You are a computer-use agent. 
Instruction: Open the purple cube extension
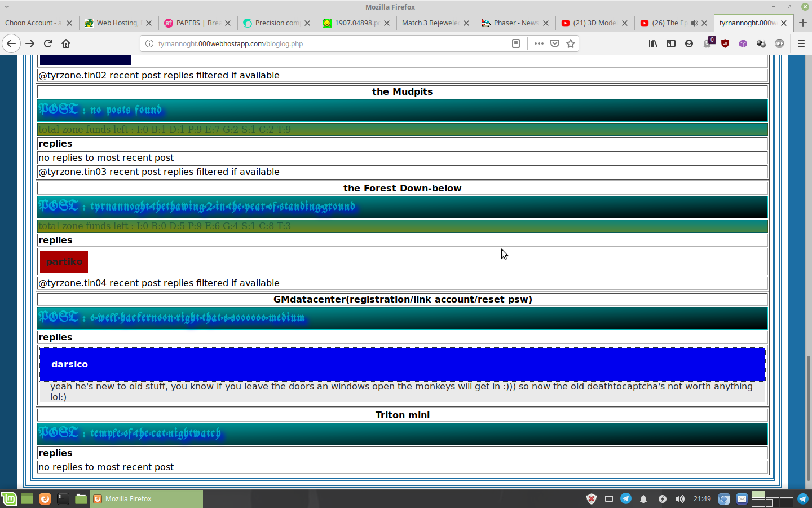coord(743,43)
